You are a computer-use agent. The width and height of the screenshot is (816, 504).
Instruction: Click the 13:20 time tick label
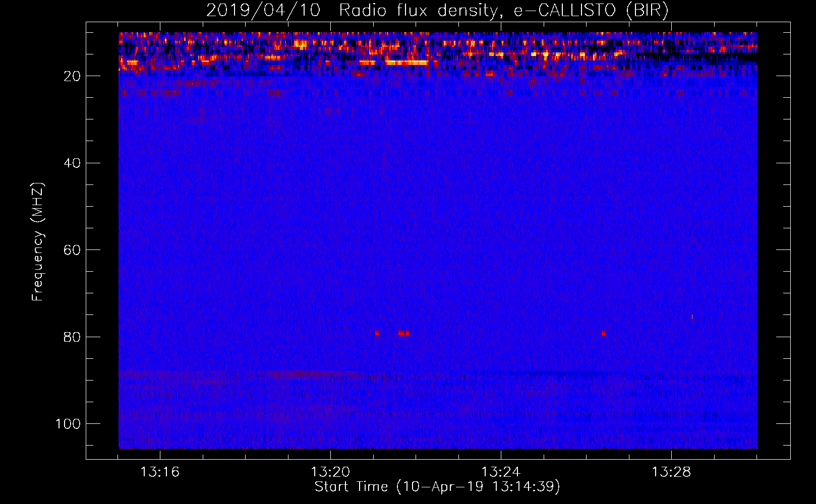(330, 472)
